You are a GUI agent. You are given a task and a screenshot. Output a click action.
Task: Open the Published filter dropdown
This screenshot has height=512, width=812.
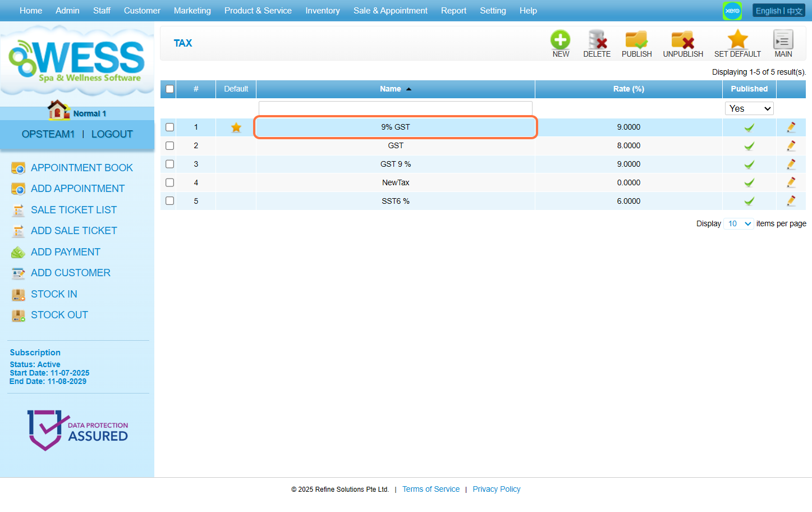[x=749, y=108]
